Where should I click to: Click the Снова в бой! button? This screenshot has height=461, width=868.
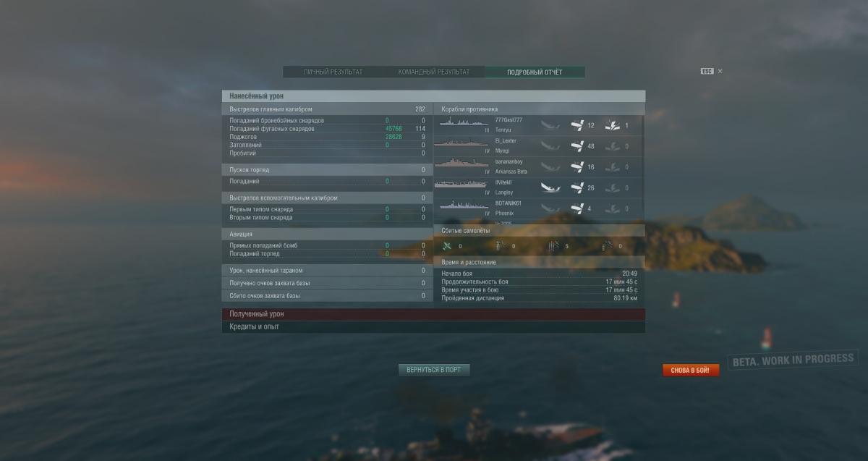click(x=691, y=371)
